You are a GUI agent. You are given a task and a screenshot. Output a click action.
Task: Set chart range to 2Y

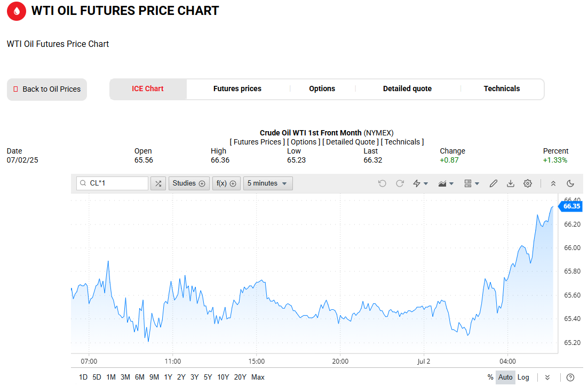tap(181, 377)
